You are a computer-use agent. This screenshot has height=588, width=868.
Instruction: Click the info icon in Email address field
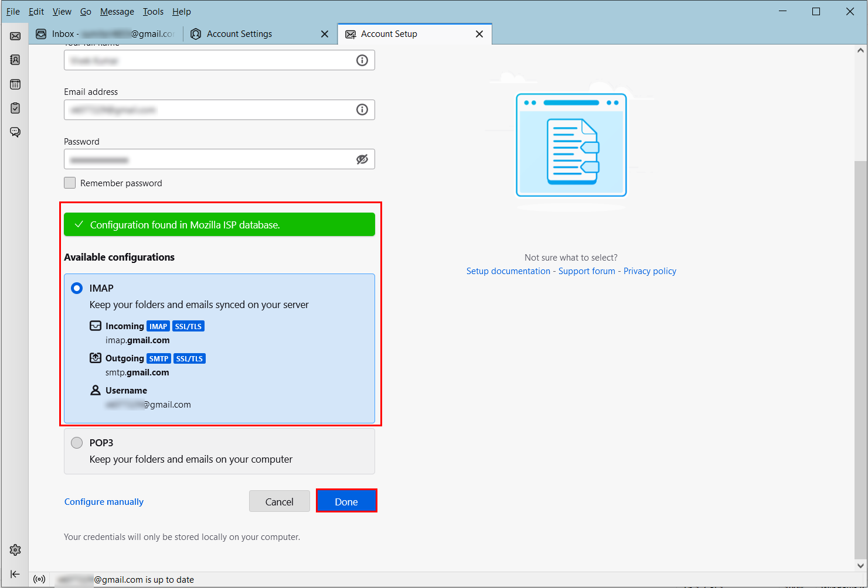click(362, 110)
